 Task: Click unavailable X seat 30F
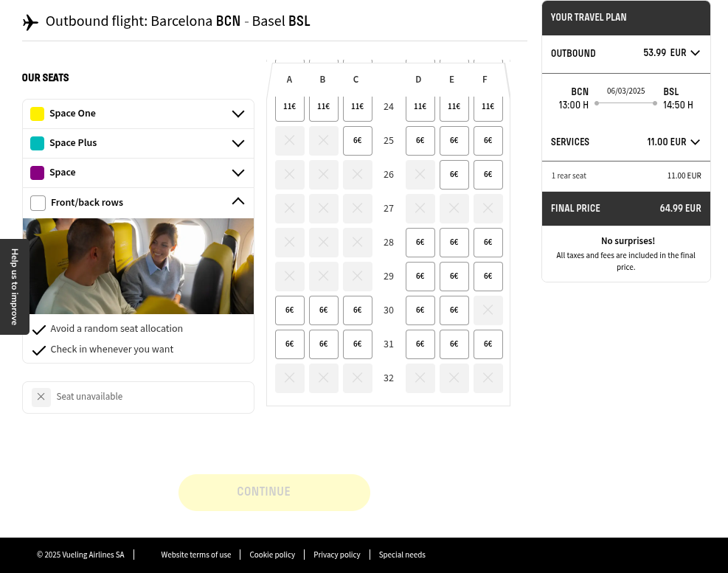pyautogui.click(x=488, y=310)
